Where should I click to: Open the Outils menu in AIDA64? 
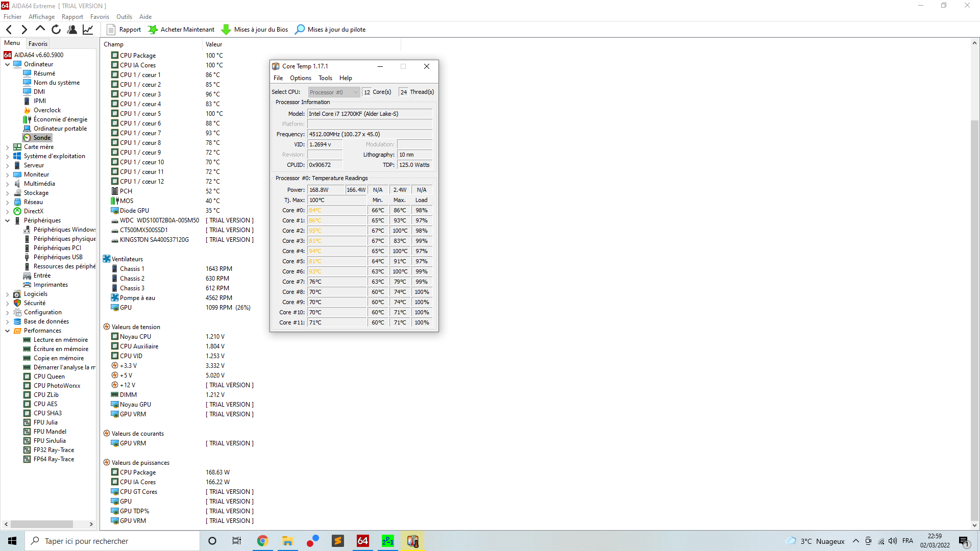(x=124, y=17)
